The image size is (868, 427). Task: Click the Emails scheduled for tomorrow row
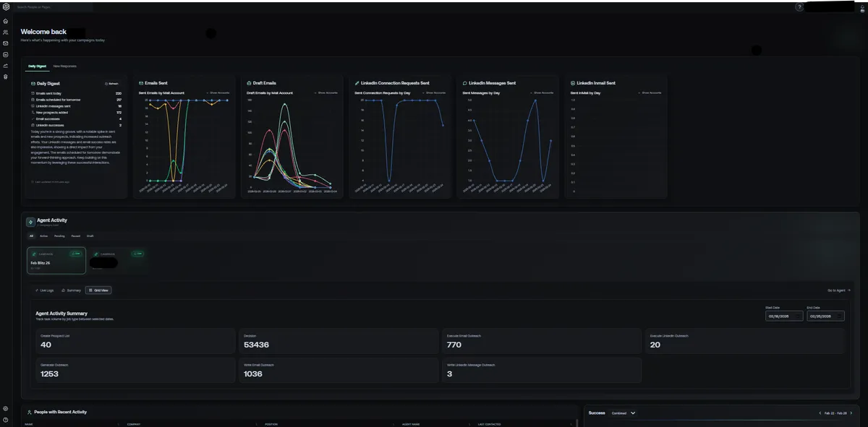click(x=76, y=100)
